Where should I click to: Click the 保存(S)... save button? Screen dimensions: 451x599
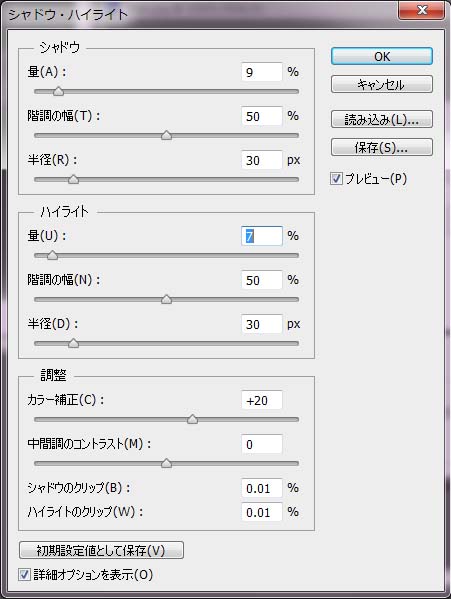[x=381, y=147]
